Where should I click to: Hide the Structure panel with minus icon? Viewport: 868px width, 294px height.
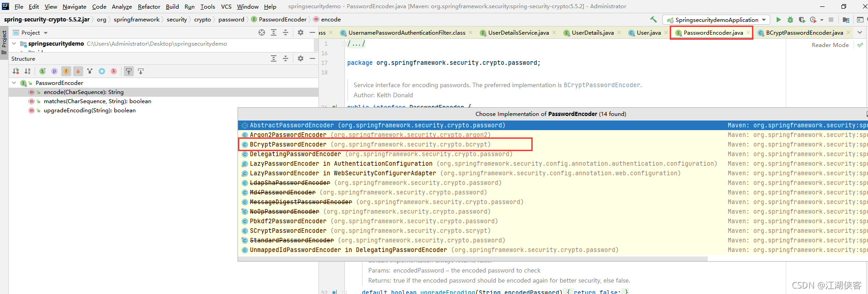click(312, 58)
